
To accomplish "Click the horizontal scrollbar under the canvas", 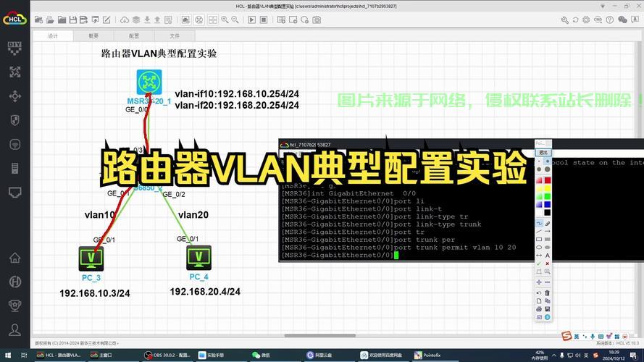I will coord(320,335).
